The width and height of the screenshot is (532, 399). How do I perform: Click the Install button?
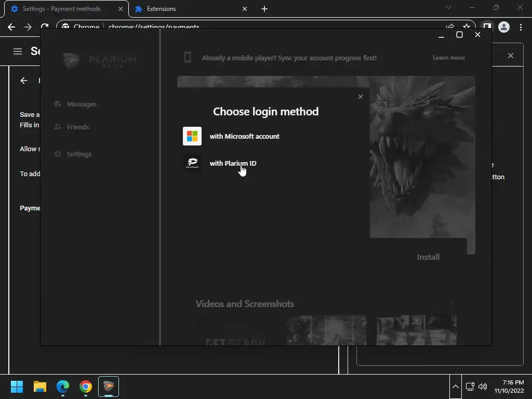428,257
